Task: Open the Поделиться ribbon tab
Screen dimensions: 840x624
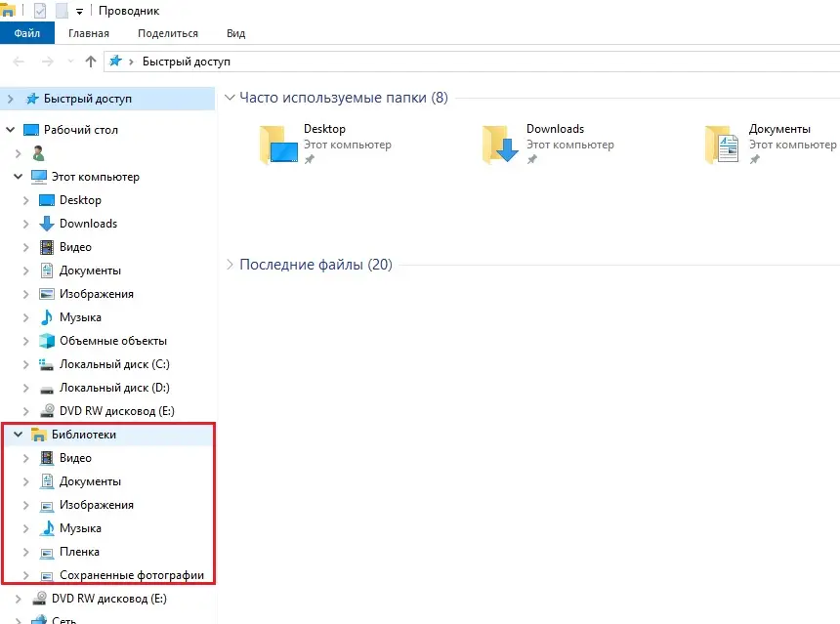Action: [168, 33]
